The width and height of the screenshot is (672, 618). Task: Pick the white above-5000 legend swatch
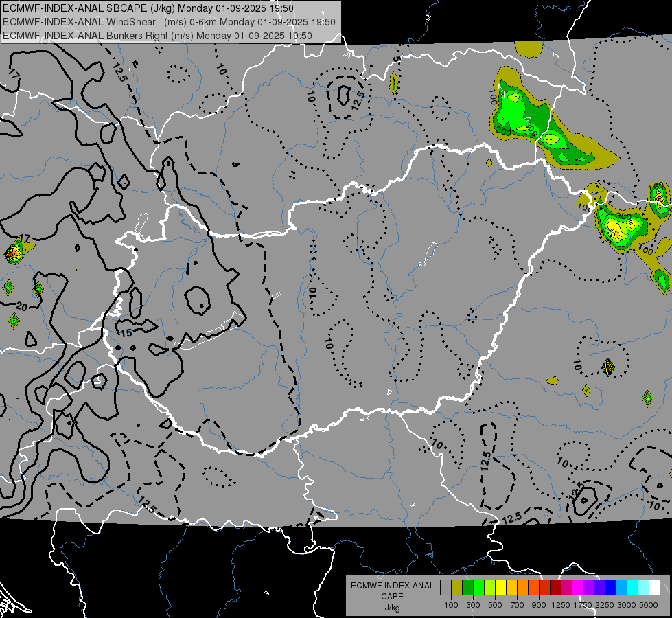coord(654,587)
